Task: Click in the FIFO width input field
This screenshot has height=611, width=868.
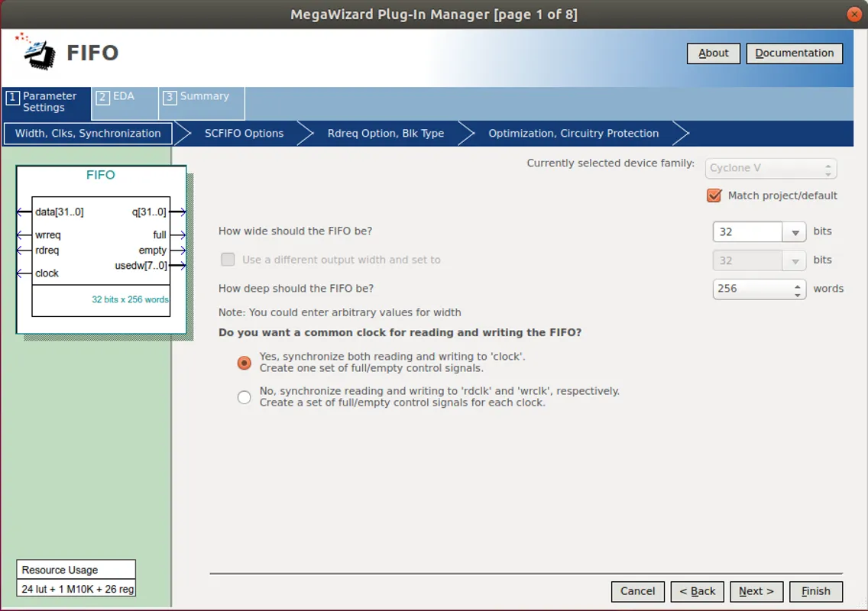Action: point(747,232)
